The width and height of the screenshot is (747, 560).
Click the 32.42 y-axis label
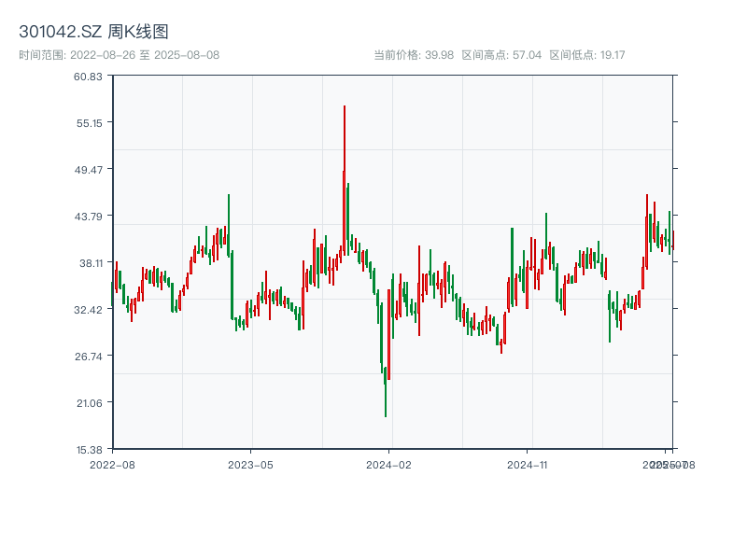[89, 309]
